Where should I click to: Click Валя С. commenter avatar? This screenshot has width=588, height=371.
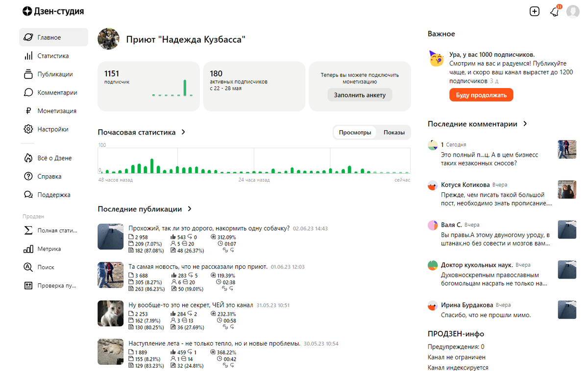click(432, 226)
